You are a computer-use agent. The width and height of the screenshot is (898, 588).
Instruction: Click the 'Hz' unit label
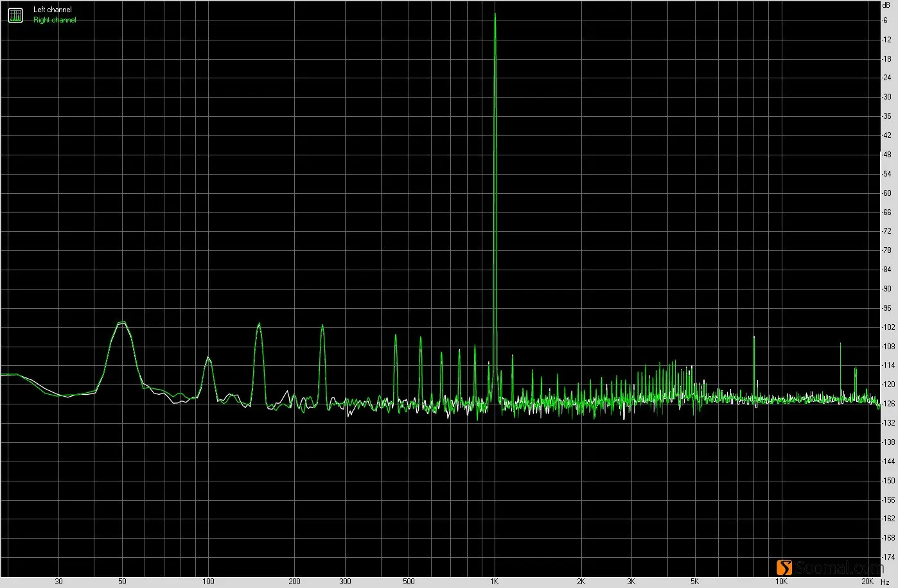pyautogui.click(x=885, y=582)
